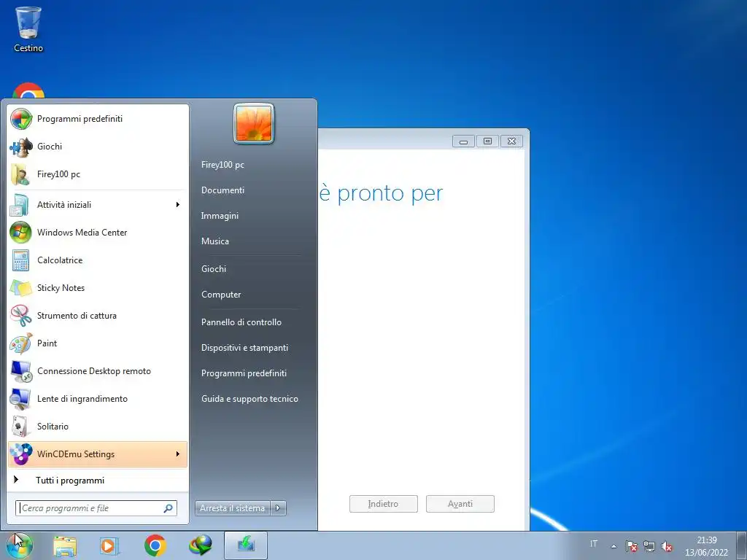Expand WinCDEmu Settings submenu arrow
This screenshot has width=747, height=560.
pyautogui.click(x=178, y=454)
